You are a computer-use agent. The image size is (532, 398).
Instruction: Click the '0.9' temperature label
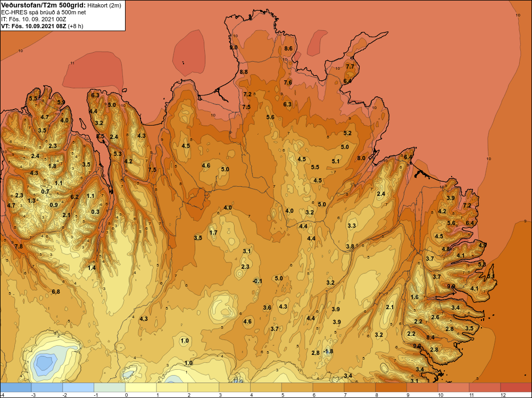pos(54,205)
